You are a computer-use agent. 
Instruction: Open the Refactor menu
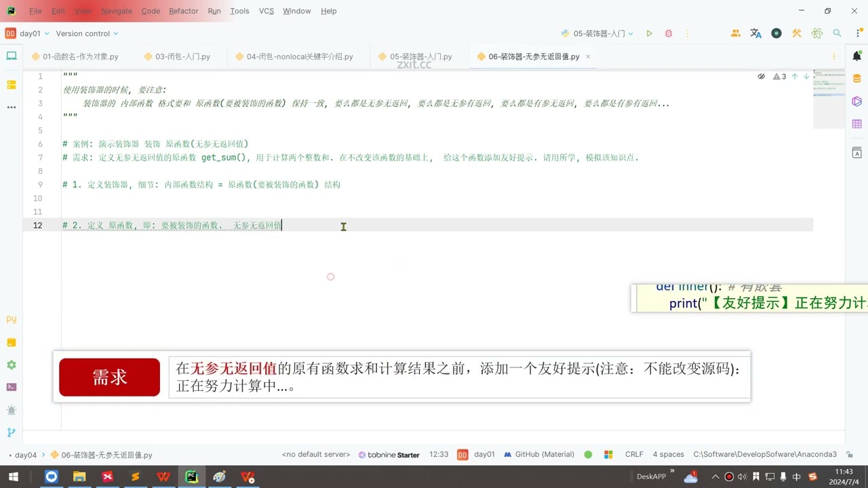(x=183, y=11)
